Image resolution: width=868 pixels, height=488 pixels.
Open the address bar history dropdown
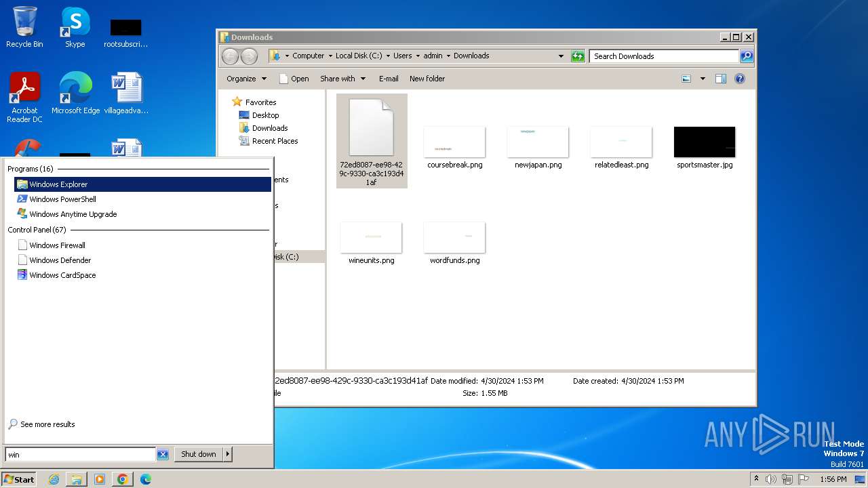click(x=561, y=56)
